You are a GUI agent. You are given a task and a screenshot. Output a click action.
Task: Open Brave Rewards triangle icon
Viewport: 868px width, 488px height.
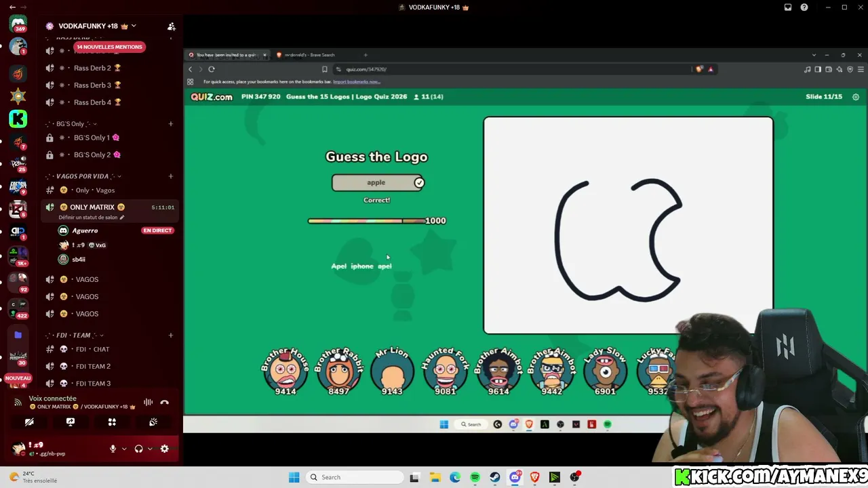[711, 69]
